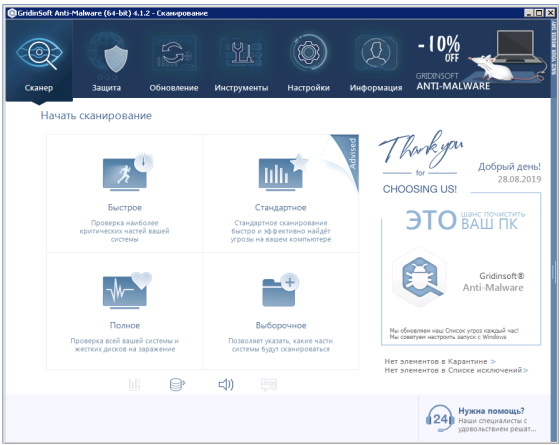The image size is (560, 445).
Task: Open the Нет элементов в Карантине link
Action: point(440,361)
